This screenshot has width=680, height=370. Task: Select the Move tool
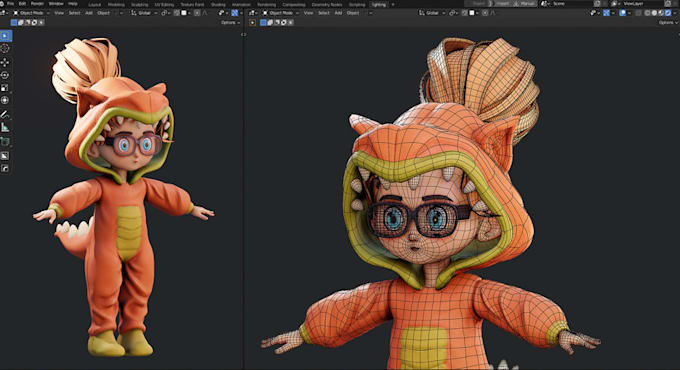[5, 62]
